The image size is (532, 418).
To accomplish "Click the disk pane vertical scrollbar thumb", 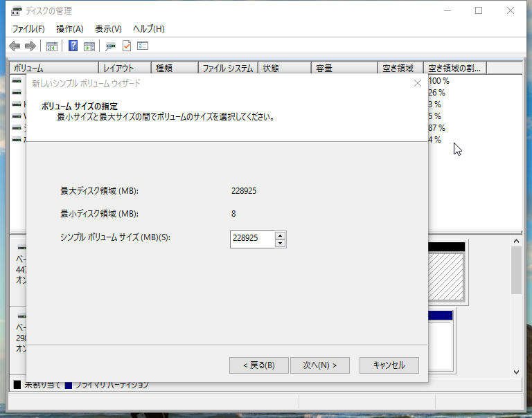I will (x=516, y=270).
